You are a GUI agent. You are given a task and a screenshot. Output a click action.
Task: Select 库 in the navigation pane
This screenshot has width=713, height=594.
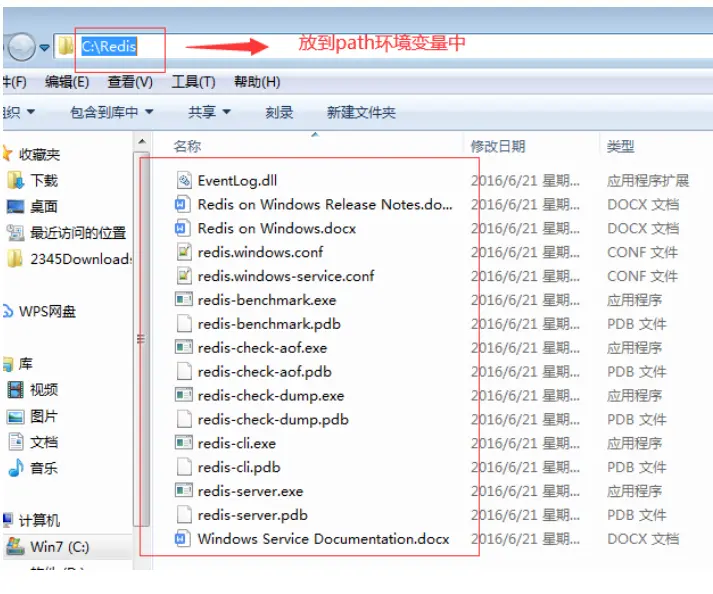click(25, 363)
